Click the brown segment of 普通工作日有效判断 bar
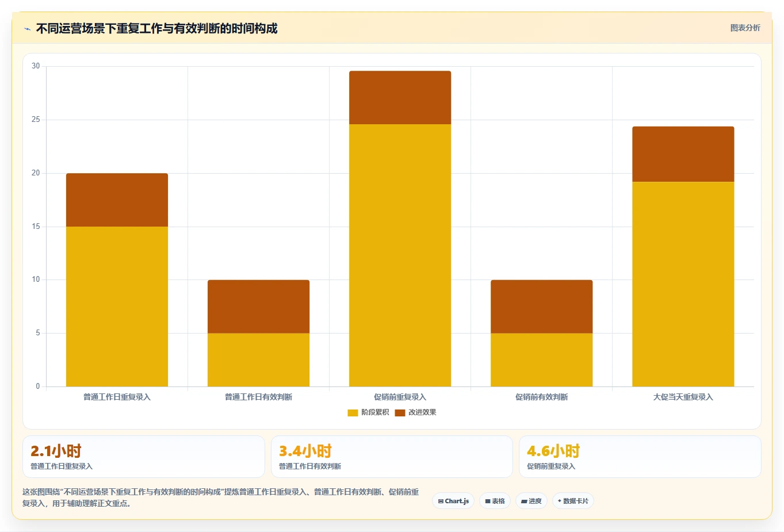The height and width of the screenshot is (532, 784). click(x=258, y=307)
